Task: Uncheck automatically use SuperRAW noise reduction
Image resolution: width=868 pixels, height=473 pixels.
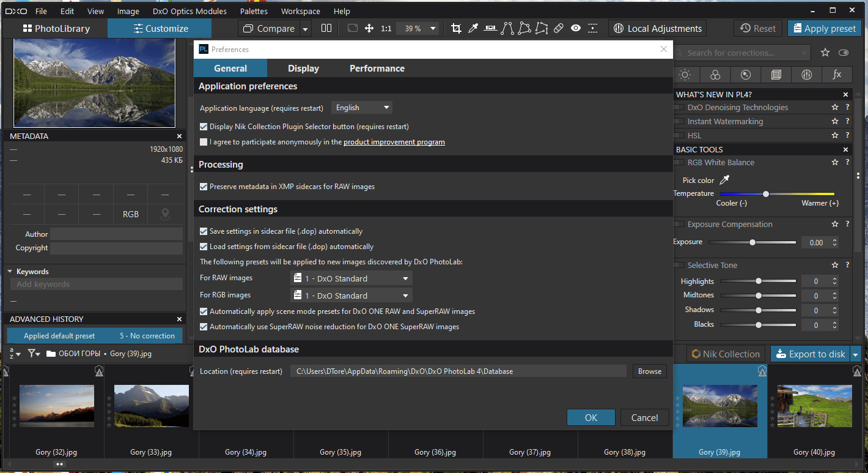Action: [x=204, y=327]
